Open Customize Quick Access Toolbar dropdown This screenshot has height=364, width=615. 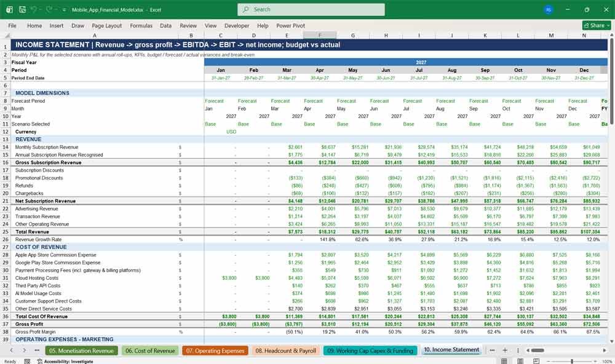point(64,10)
